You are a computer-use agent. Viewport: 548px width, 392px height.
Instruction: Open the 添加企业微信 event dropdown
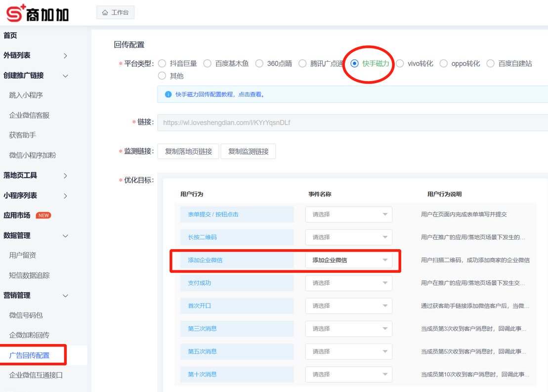tap(348, 260)
